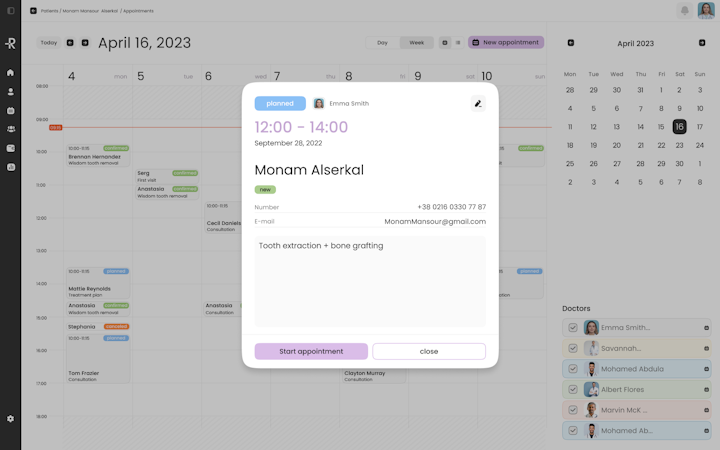Screen dimensions: 720x450
Task: Go to Home in the sidebar
Action: click(x=11, y=73)
